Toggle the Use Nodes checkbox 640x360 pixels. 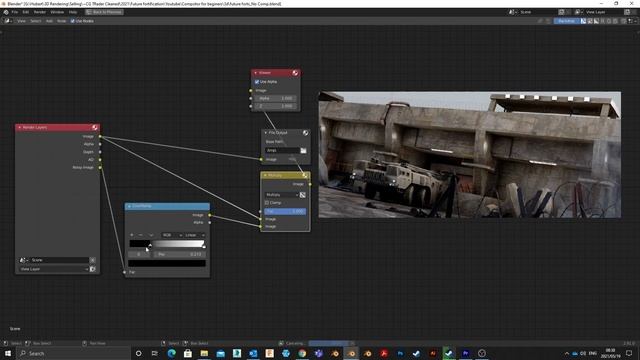(73, 21)
